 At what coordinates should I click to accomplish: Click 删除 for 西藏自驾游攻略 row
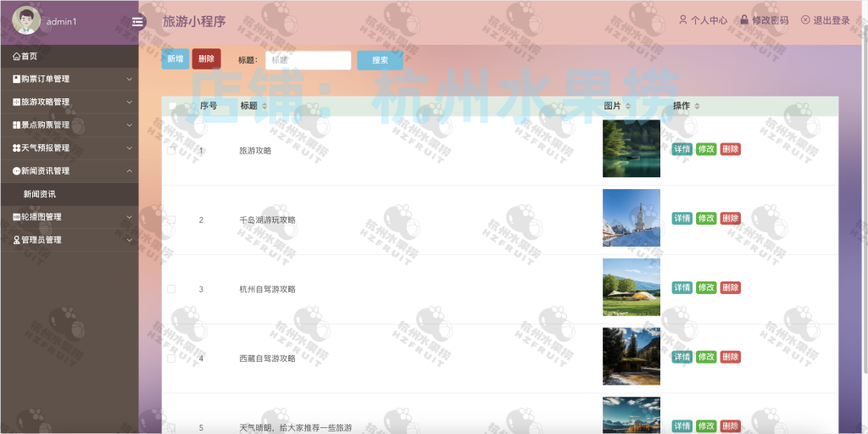(730, 357)
